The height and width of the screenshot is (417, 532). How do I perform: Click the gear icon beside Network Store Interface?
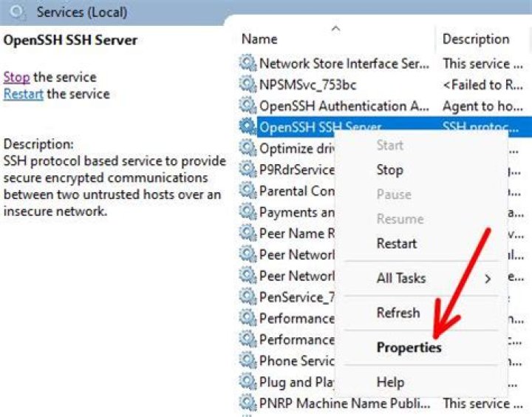248,64
